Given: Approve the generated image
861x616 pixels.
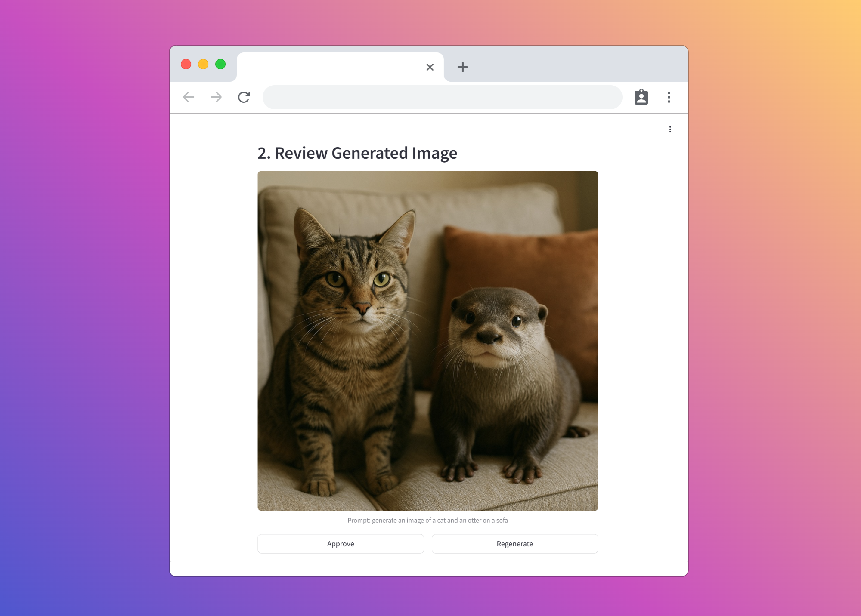Looking at the screenshot, I should point(341,544).
